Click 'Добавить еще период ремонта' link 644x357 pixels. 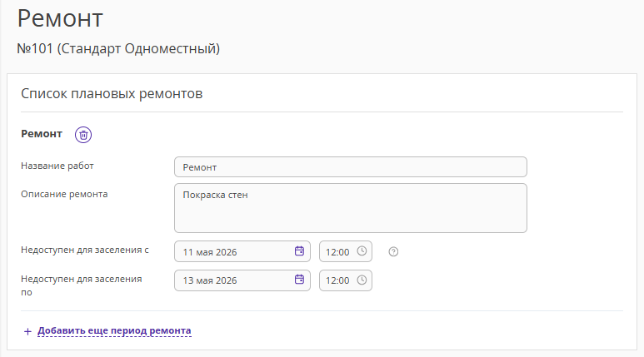pos(114,330)
